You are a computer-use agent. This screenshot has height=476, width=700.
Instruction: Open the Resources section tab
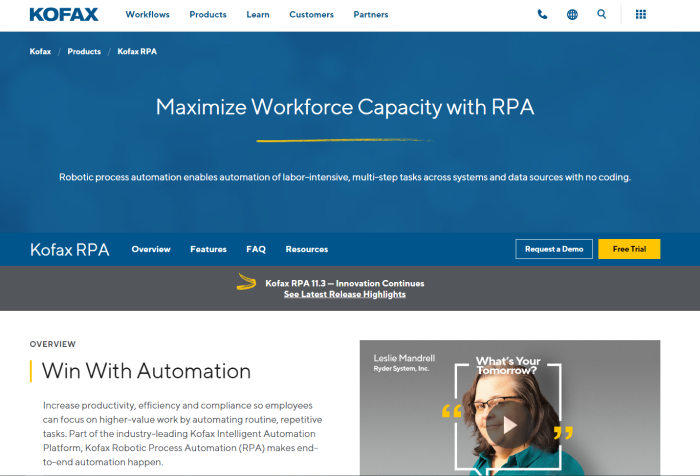[x=306, y=249]
